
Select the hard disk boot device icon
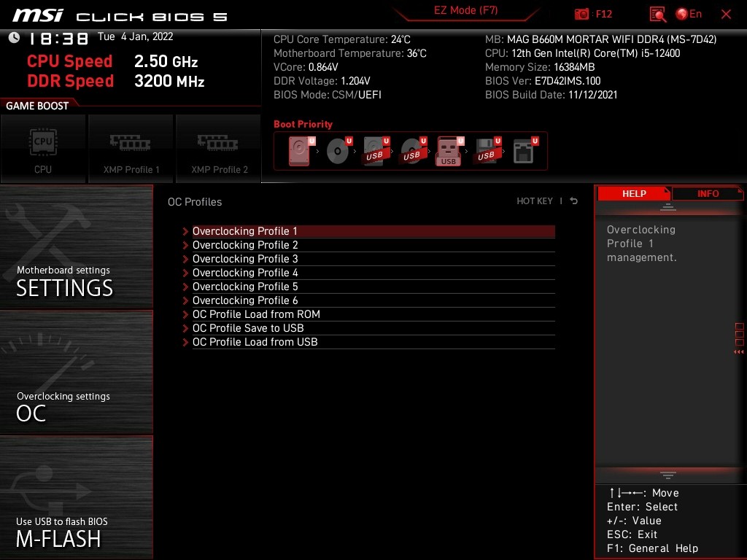[x=301, y=151]
